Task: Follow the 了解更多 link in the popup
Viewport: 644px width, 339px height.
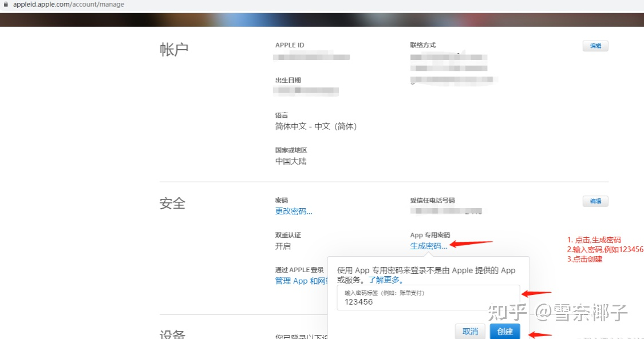Action: tap(386, 280)
